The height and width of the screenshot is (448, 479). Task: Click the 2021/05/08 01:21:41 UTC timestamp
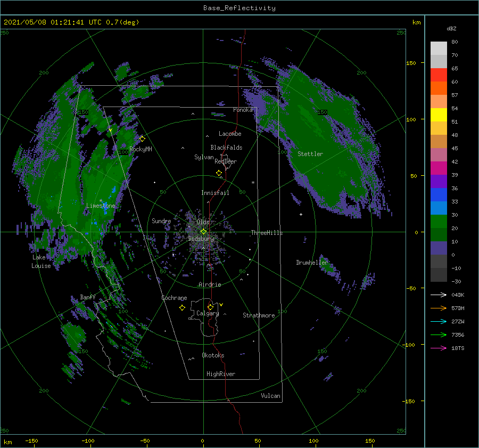(x=53, y=22)
